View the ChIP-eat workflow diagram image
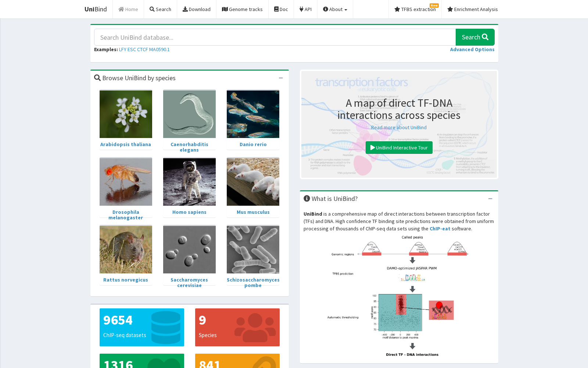The height and width of the screenshot is (368, 588). point(399,296)
